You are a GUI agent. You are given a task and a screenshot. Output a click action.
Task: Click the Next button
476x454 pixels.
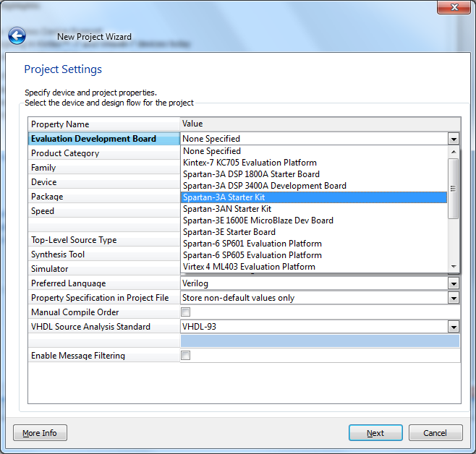point(375,433)
